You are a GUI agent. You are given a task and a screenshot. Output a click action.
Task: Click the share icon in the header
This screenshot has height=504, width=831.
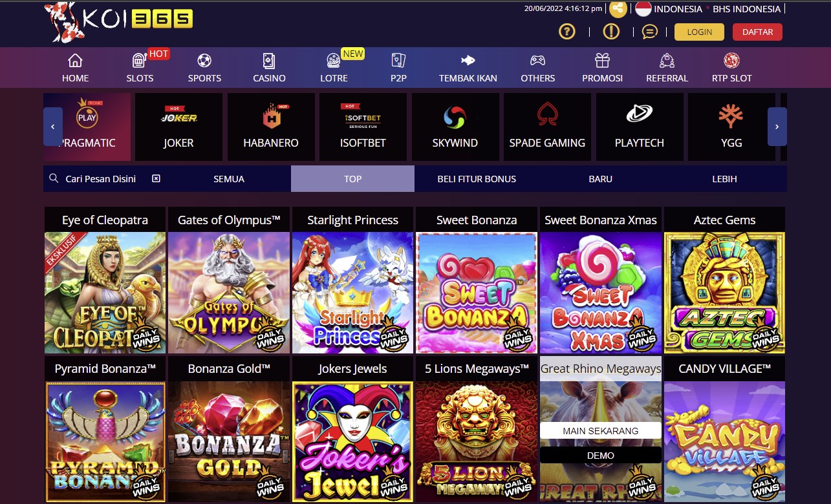[618, 9]
